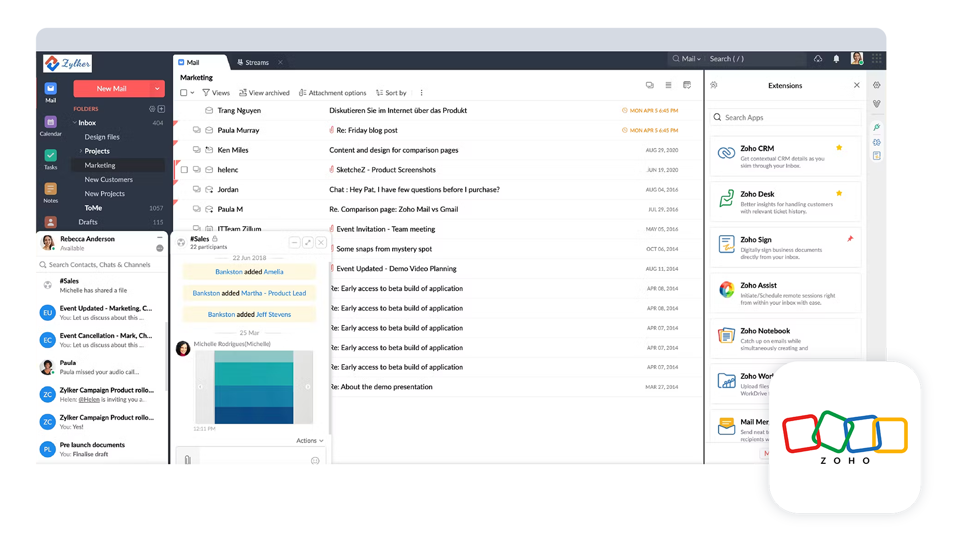Click the notification bell icon
The image size is (953, 560).
(836, 60)
